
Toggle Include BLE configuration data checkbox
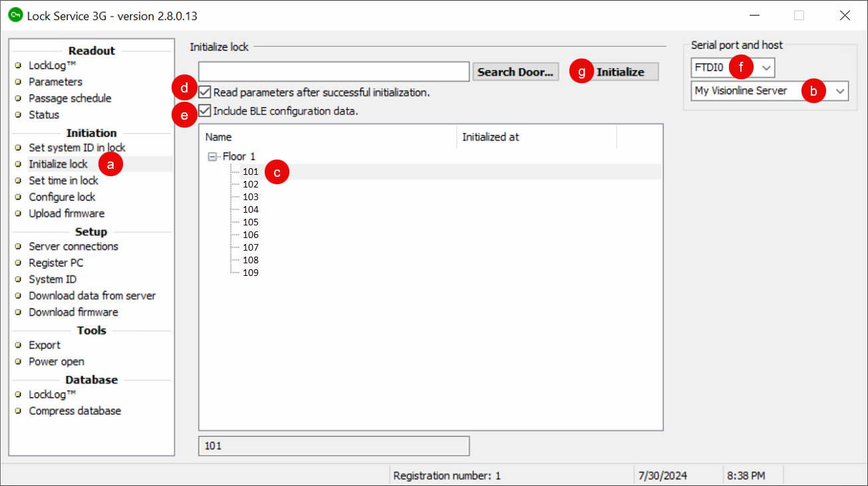pos(205,111)
